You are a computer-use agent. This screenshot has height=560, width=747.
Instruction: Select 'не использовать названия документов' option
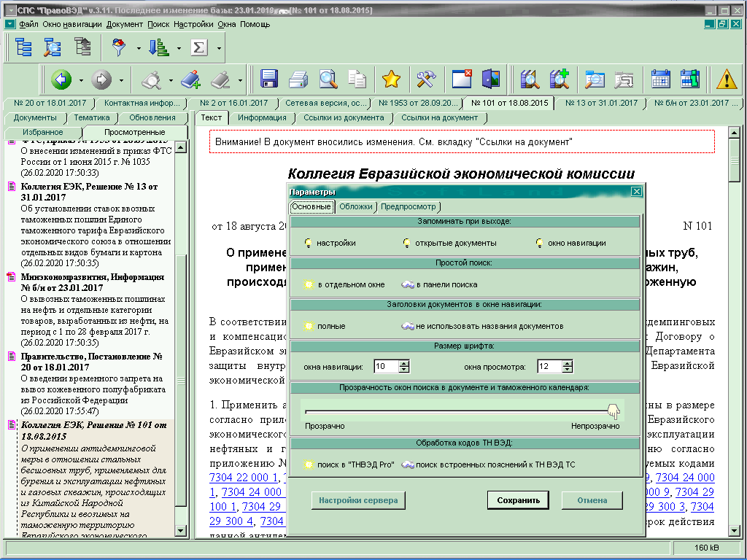point(483,326)
